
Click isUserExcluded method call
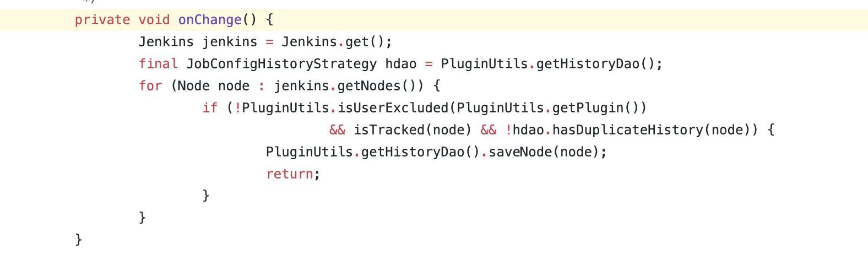(393, 108)
